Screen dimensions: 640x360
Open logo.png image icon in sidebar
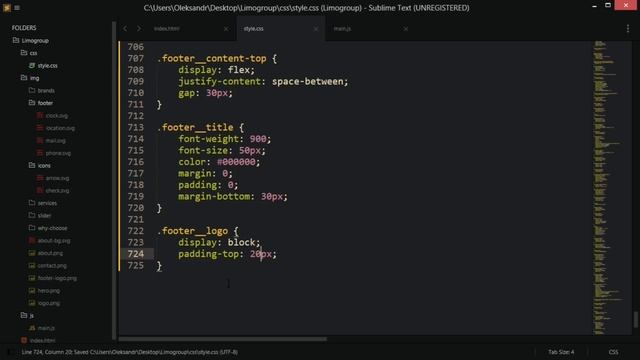tap(32, 303)
